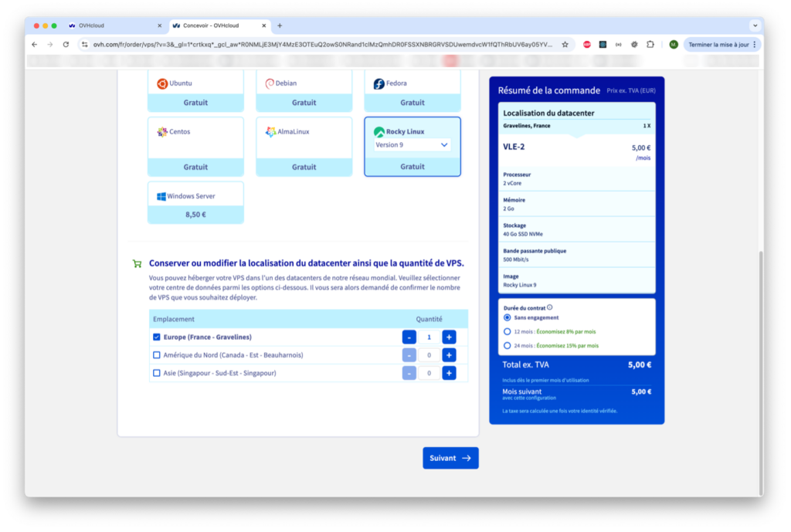
Task: Click the green shopping cart icon
Action: (x=137, y=263)
